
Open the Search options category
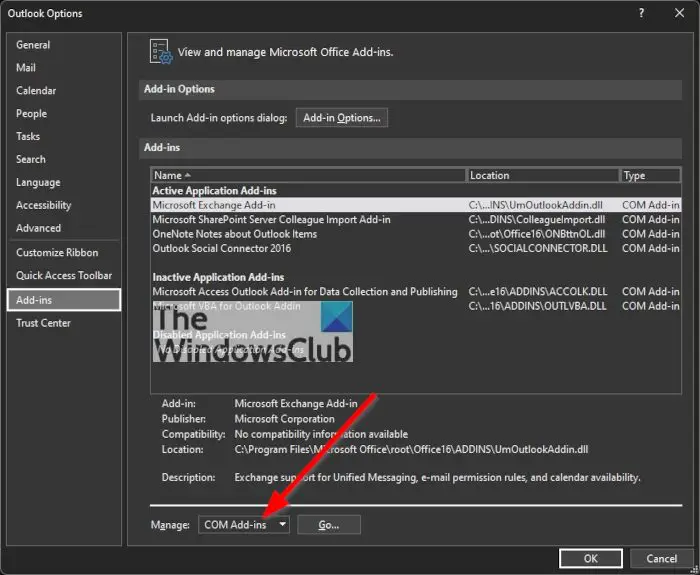(31, 159)
